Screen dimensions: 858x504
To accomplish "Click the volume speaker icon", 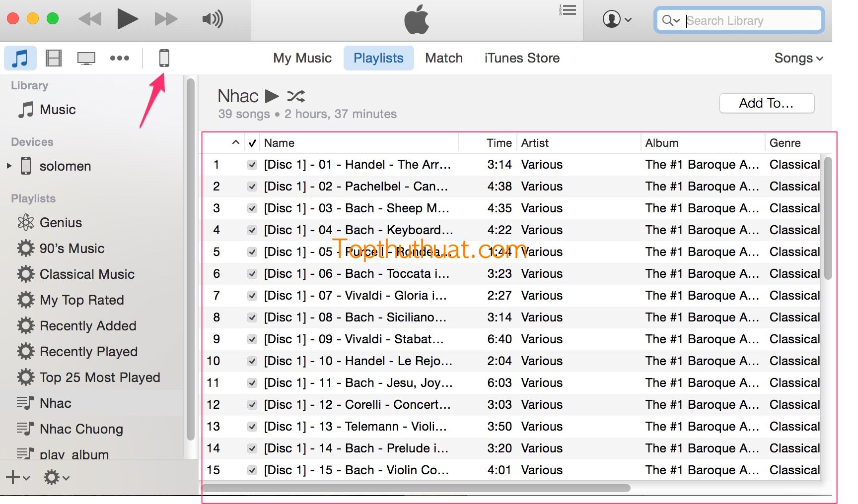I will click(x=213, y=19).
